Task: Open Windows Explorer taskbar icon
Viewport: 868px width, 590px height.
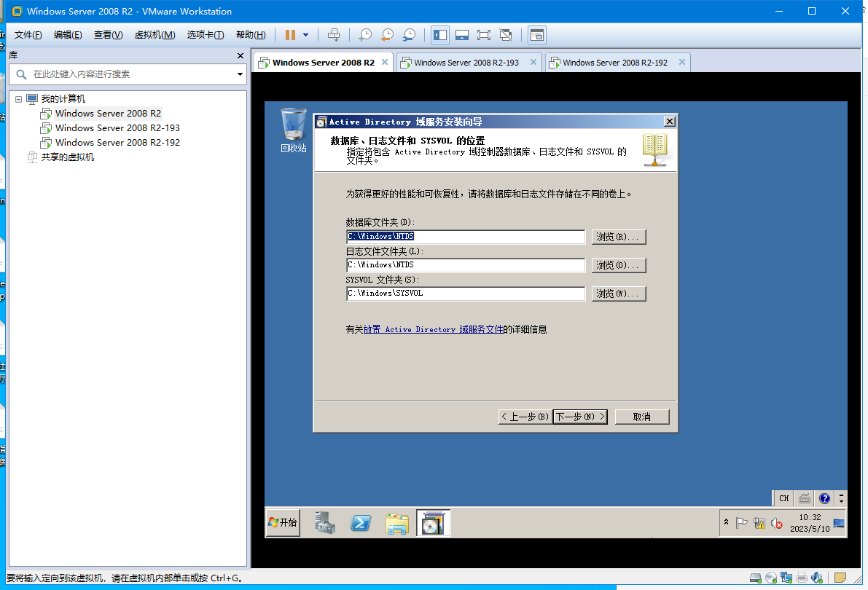Action: 397,522
